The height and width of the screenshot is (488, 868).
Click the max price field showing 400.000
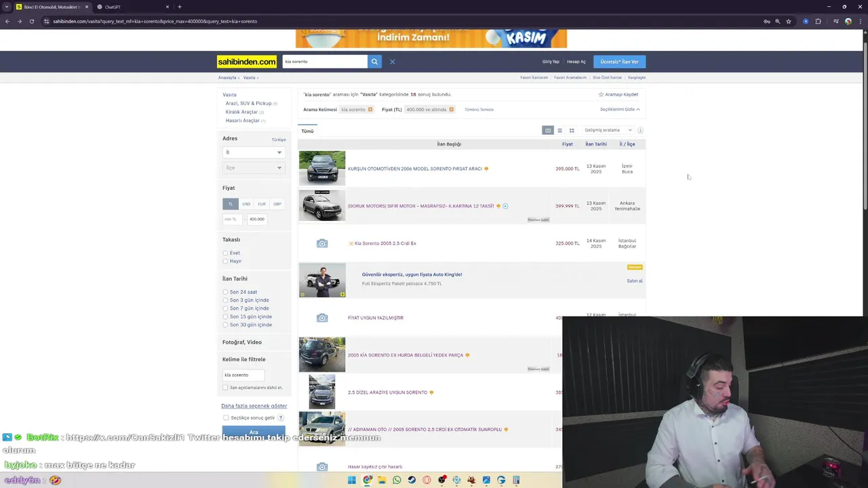click(x=258, y=219)
